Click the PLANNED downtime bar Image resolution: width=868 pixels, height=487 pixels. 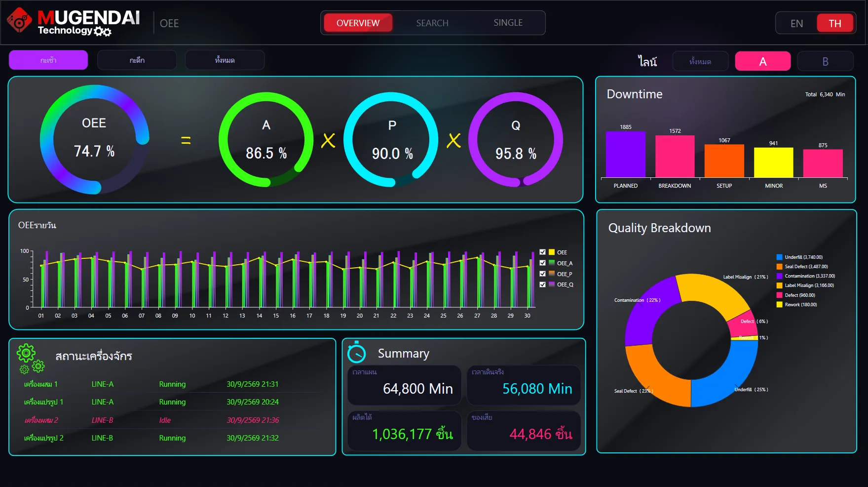(626, 154)
